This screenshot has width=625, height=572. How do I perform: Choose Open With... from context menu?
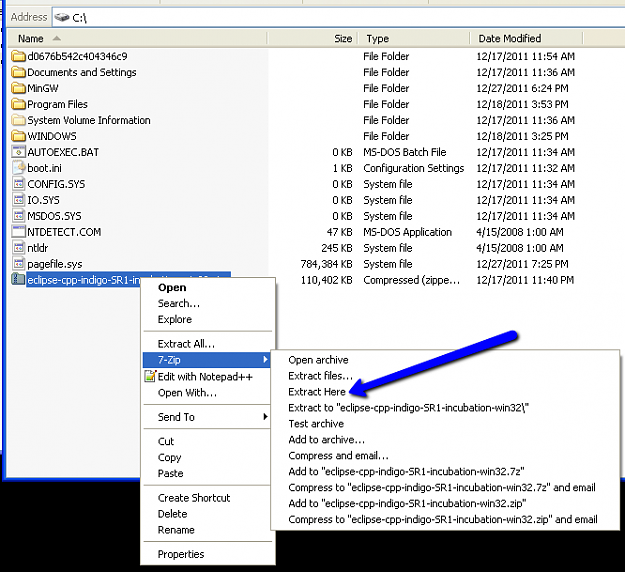[x=208, y=393]
